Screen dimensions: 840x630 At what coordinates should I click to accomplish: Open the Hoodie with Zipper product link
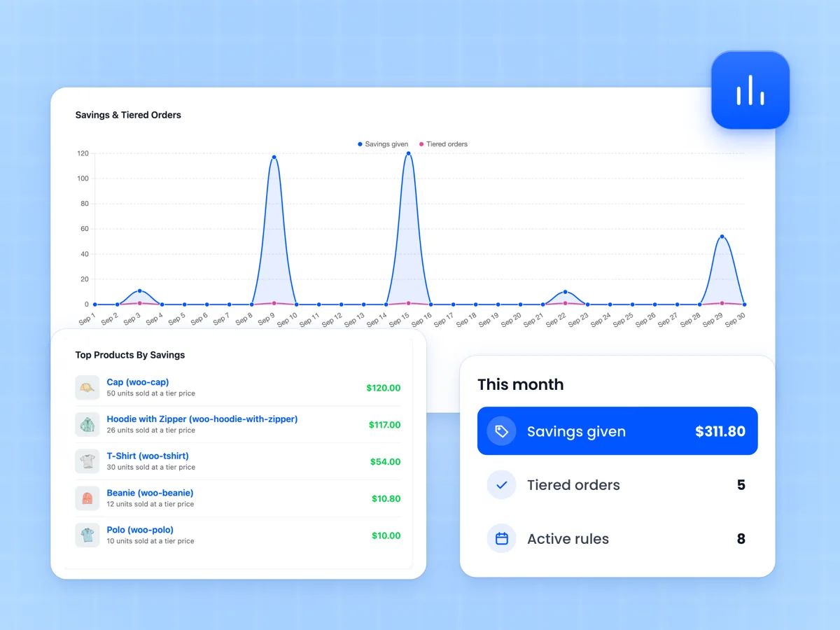pyautogui.click(x=202, y=419)
